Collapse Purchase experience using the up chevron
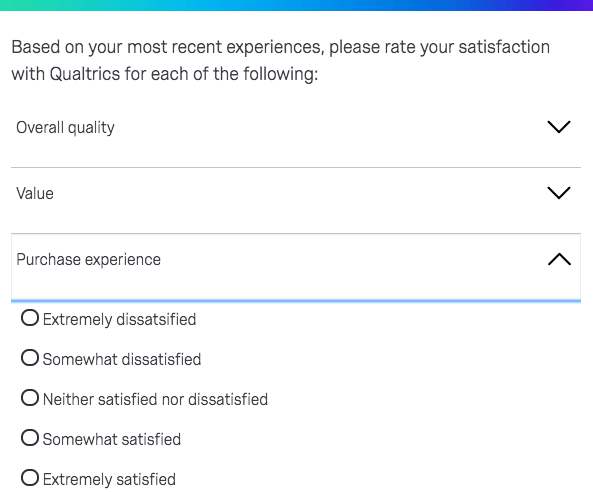This screenshot has height=492, width=593. [559, 259]
